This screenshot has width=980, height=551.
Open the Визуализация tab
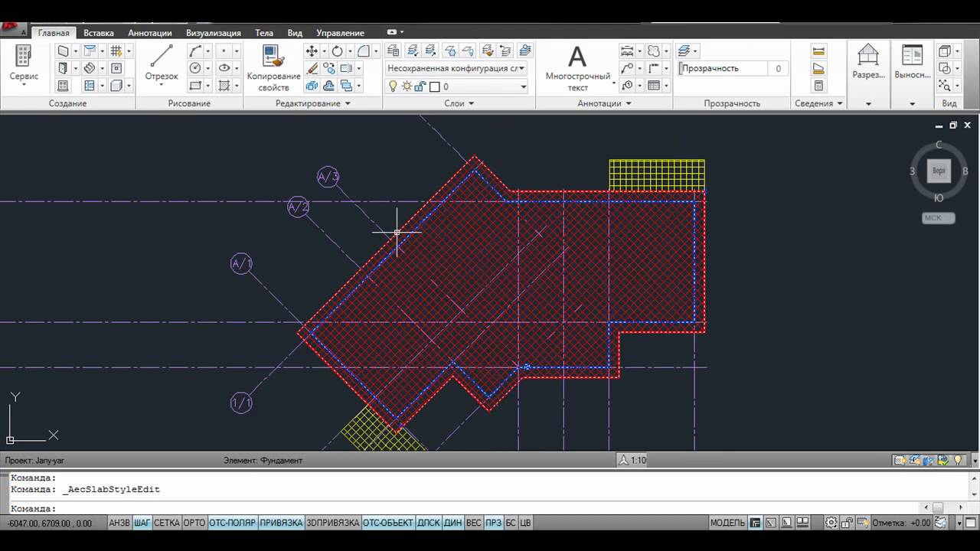(214, 33)
